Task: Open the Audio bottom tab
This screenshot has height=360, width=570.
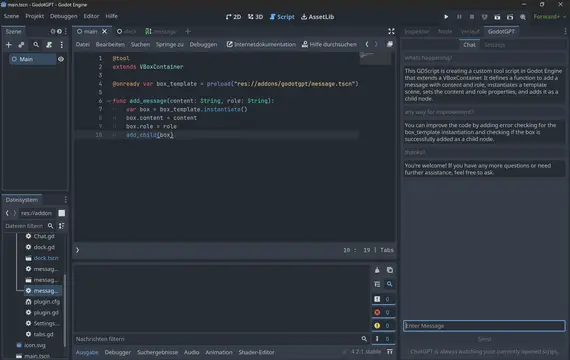Action: pos(192,352)
